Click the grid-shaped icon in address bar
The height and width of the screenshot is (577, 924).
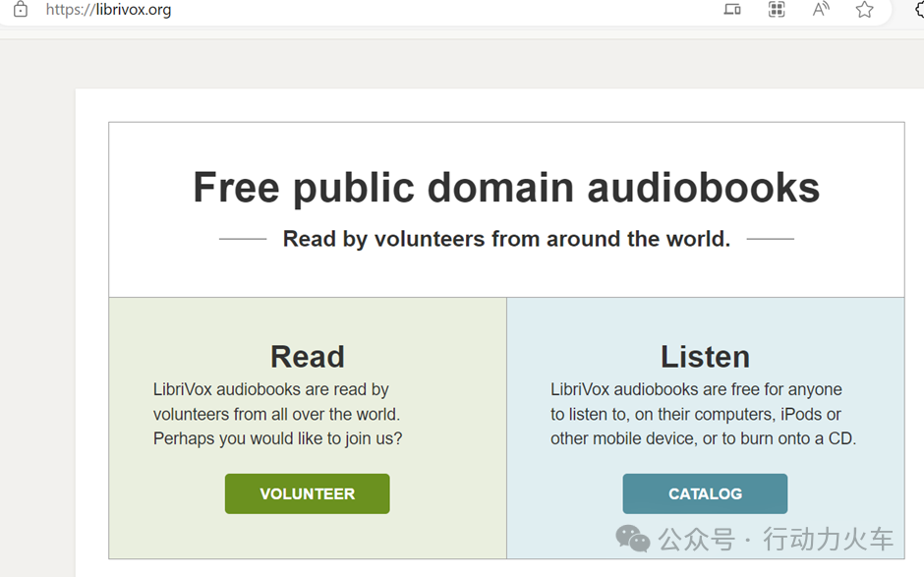tap(777, 10)
